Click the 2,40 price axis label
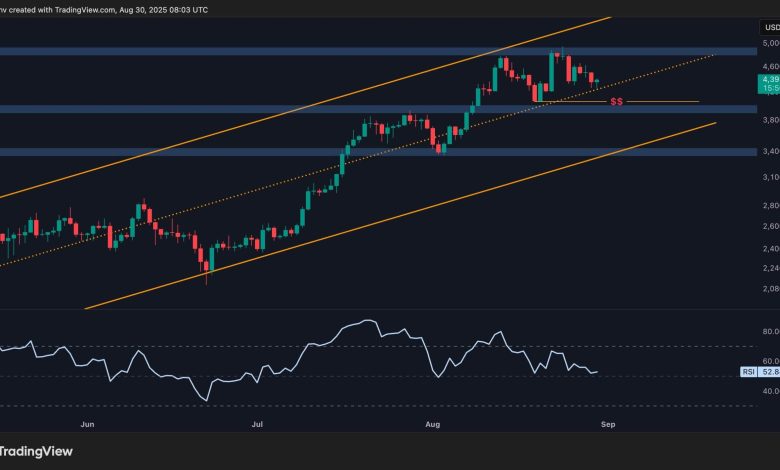 771,249
